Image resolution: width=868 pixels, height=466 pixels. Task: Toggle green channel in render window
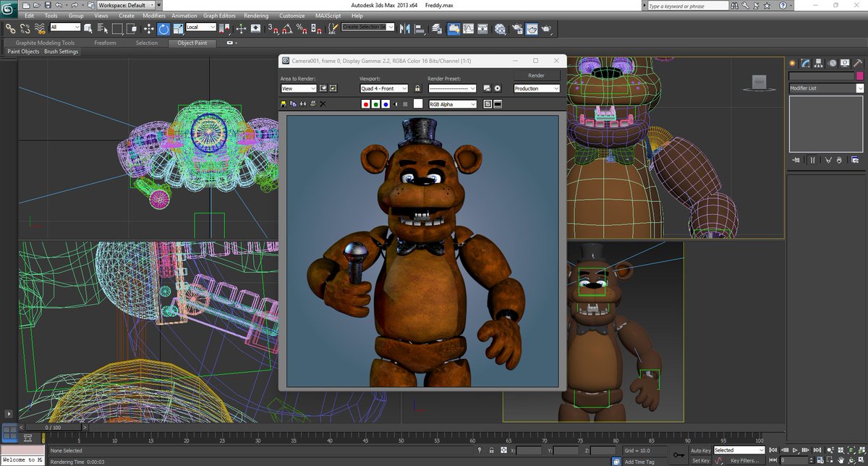point(376,104)
